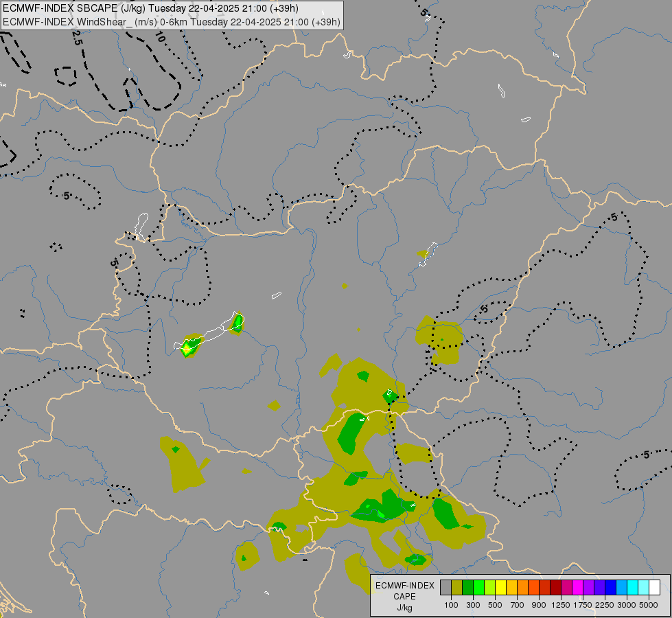Click the pale cyan swatch left of 5000
This screenshot has width=672, height=618.
click(x=643, y=588)
